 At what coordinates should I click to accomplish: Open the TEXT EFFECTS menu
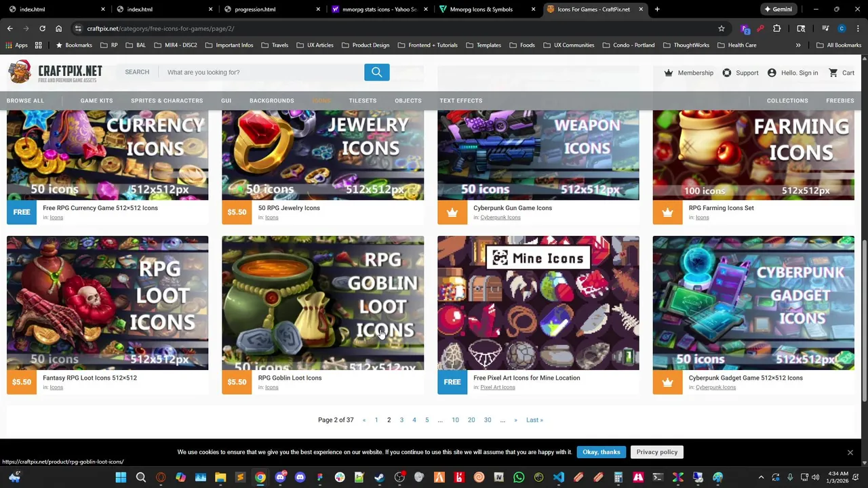[461, 100]
